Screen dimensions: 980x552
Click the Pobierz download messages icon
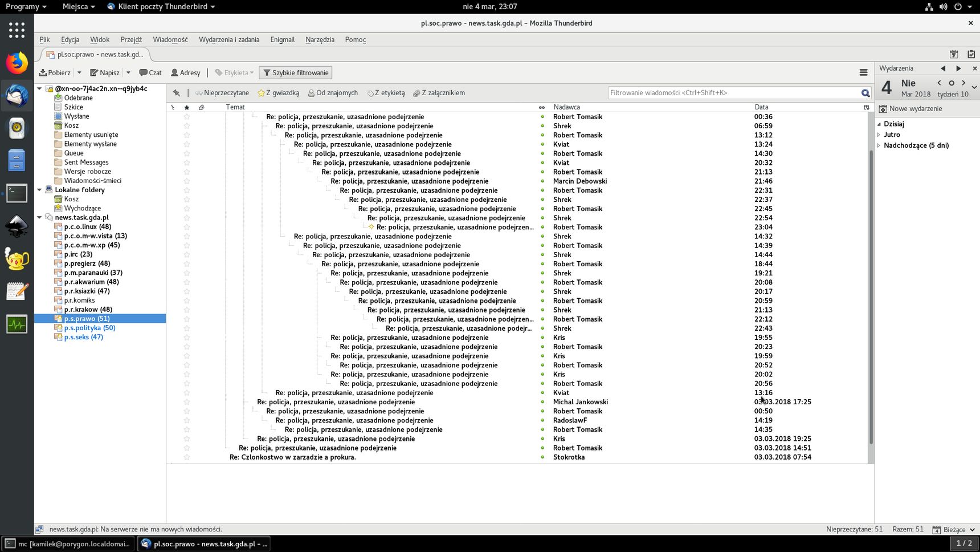(x=43, y=72)
